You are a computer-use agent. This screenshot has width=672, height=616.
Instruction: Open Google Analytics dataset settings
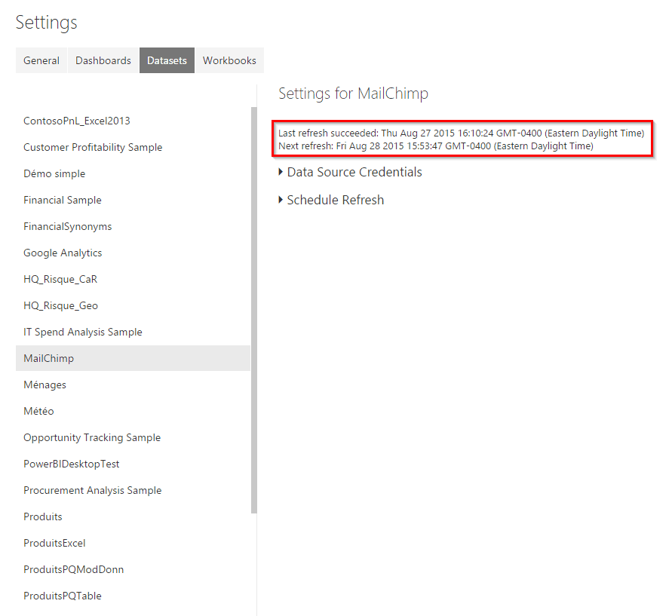pyautogui.click(x=63, y=253)
